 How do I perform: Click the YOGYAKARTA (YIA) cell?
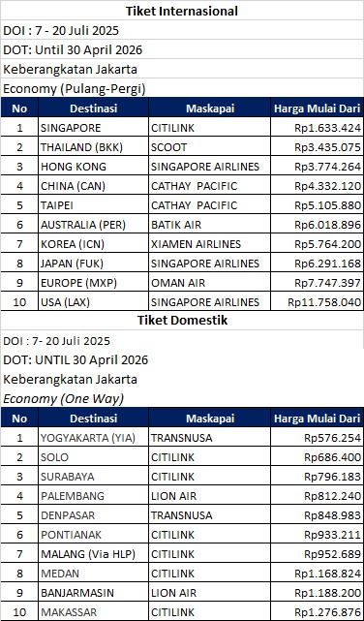point(93,438)
